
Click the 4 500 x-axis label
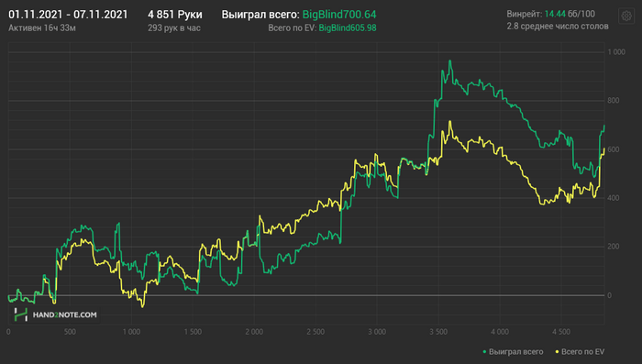point(561,332)
